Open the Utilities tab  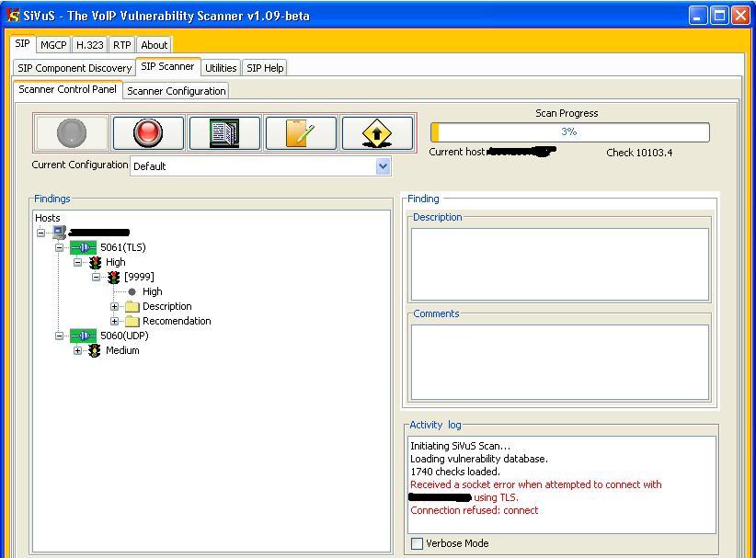click(221, 68)
